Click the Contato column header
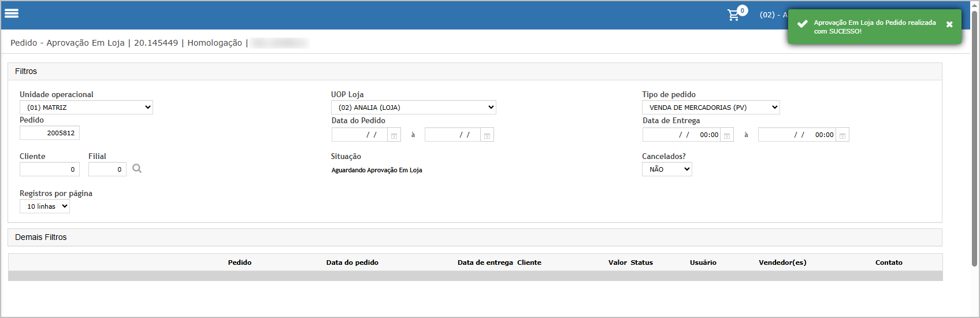This screenshot has height=318, width=980. (889, 262)
